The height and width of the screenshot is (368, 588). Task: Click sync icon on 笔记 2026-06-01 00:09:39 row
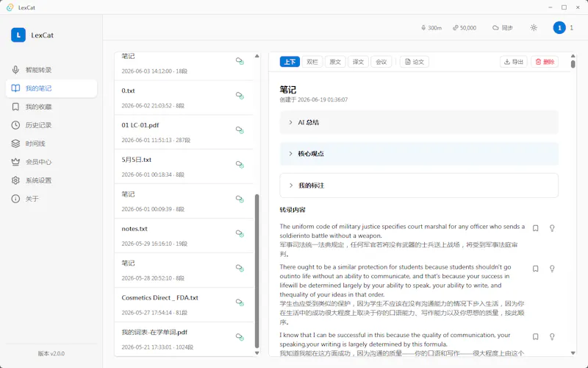coord(240,199)
